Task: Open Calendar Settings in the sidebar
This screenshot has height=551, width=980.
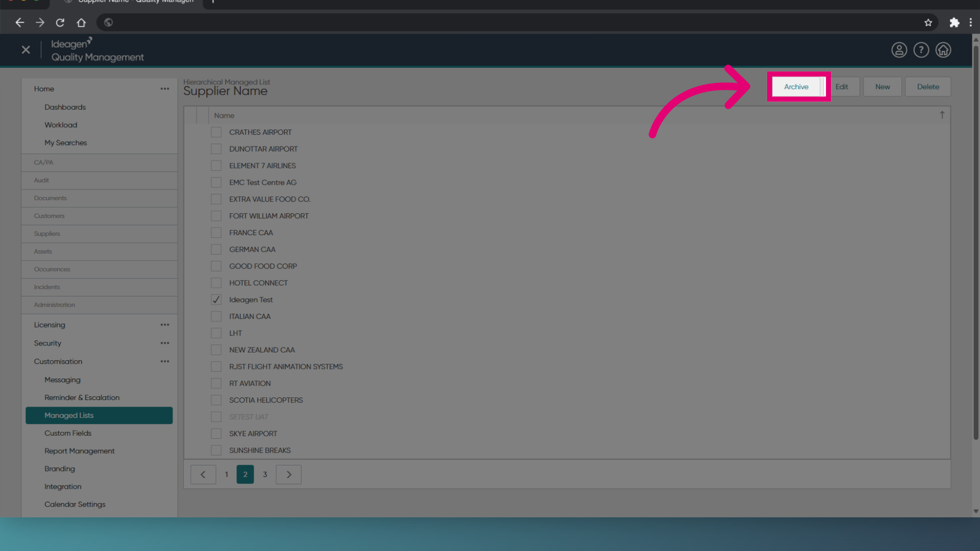Action: 75,505
